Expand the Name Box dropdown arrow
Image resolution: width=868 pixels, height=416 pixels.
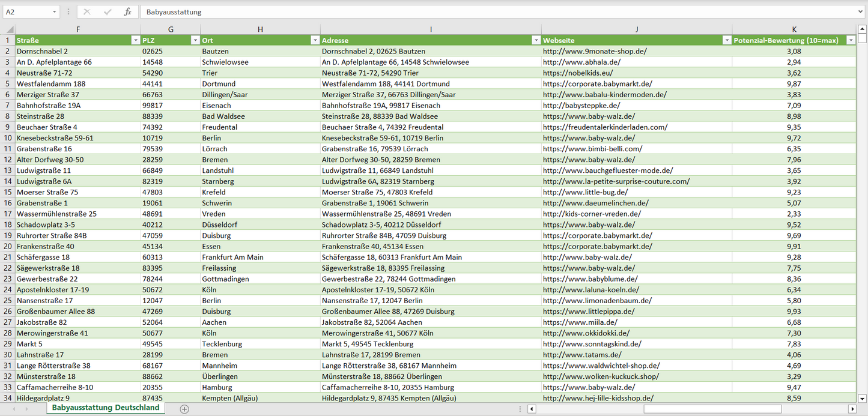coord(54,12)
